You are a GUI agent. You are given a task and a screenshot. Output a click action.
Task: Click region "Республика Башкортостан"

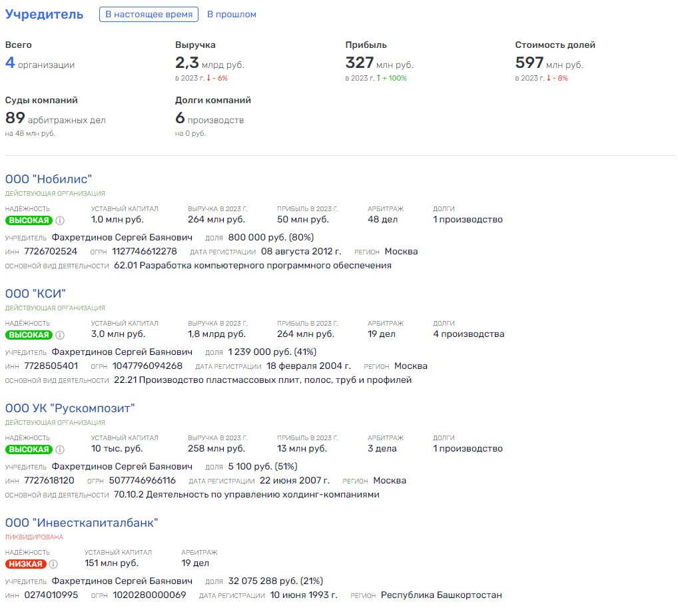point(442,595)
